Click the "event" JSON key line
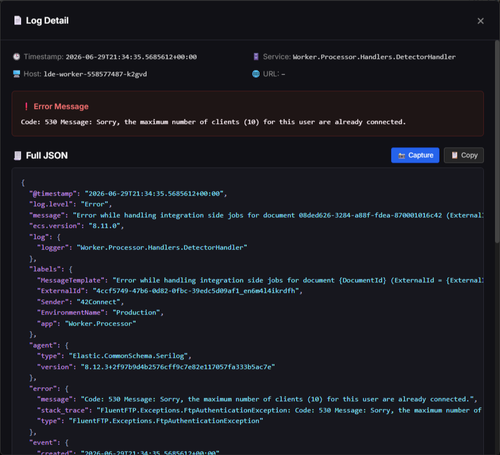 tap(49, 443)
